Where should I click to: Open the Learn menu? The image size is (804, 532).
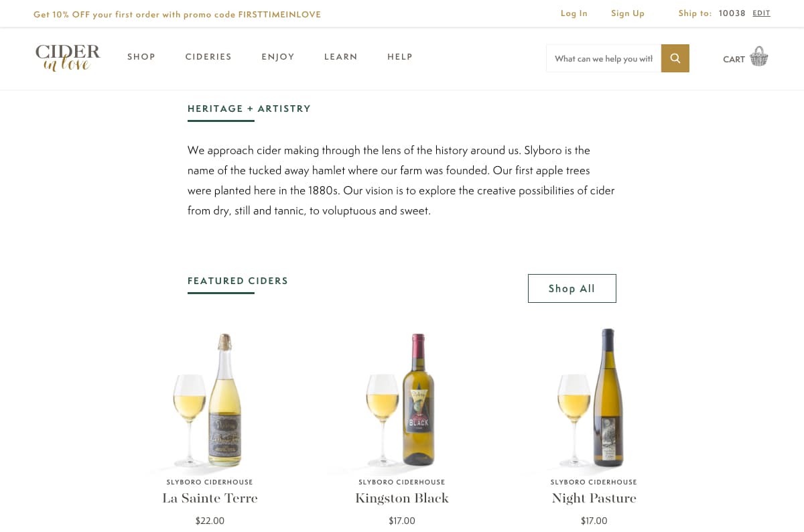coord(341,57)
